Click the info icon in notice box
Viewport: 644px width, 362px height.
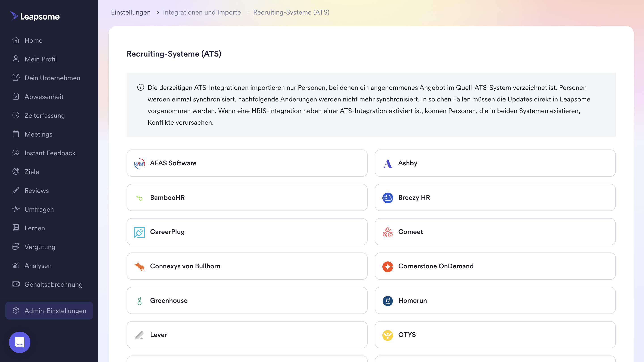pos(140,87)
